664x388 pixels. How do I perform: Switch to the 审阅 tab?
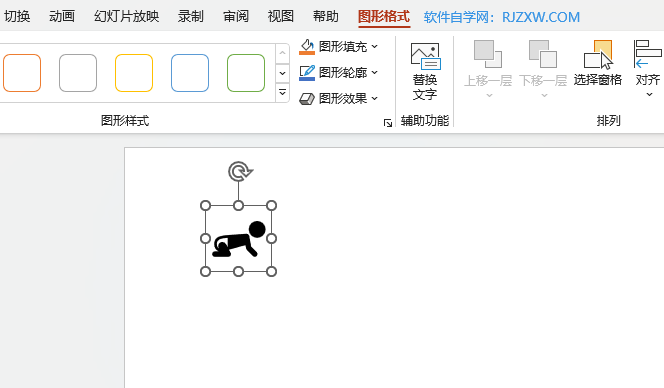pyautogui.click(x=236, y=17)
